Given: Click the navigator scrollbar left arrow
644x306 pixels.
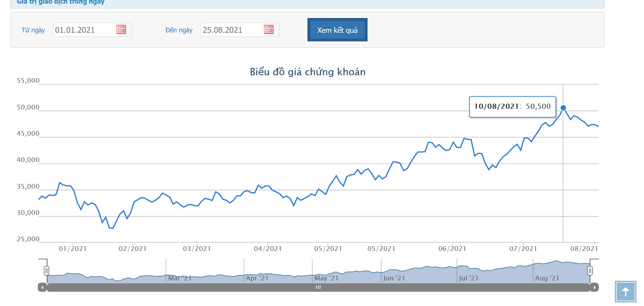Looking at the screenshot, I should point(42,287).
